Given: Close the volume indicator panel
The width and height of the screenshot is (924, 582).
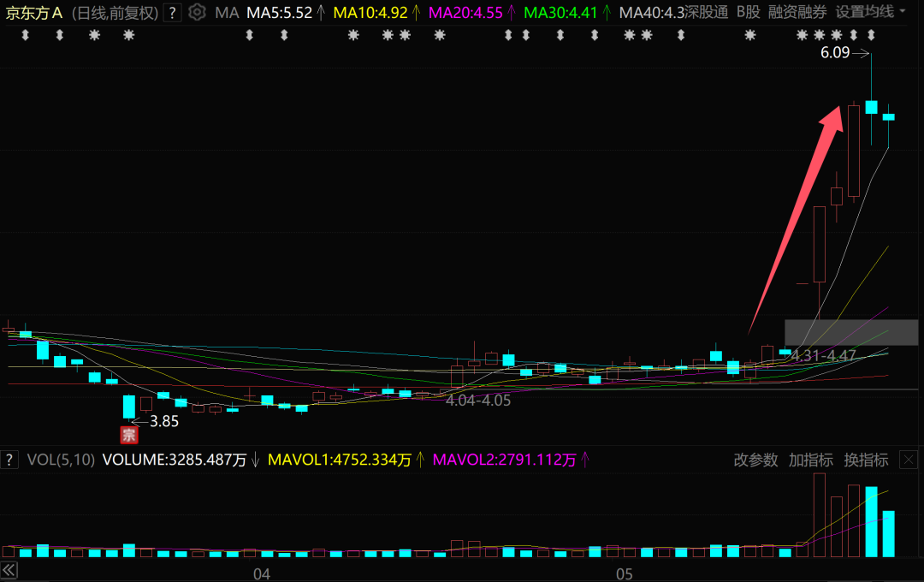Looking at the screenshot, I should (x=909, y=460).
